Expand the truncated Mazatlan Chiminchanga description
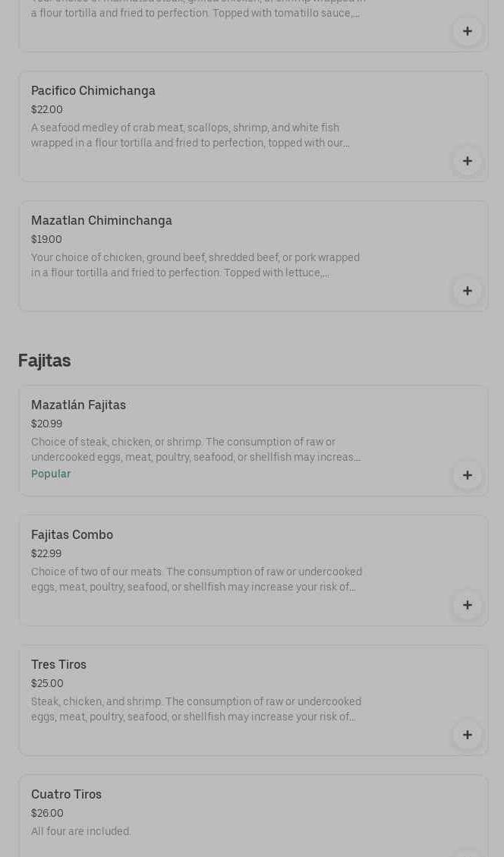504x857 pixels. (x=195, y=266)
